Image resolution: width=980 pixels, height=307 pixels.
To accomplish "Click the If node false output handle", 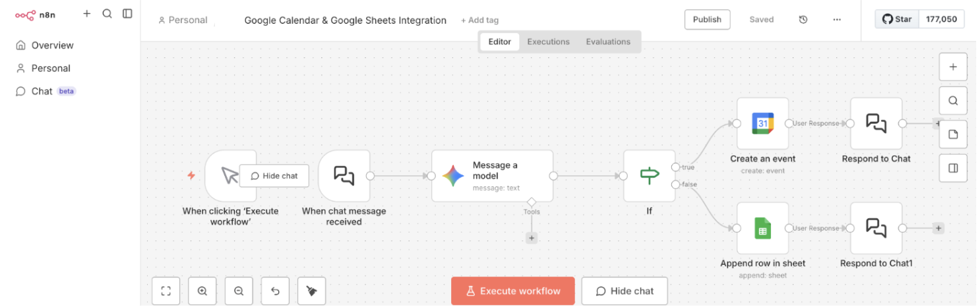I will pyautogui.click(x=675, y=184).
